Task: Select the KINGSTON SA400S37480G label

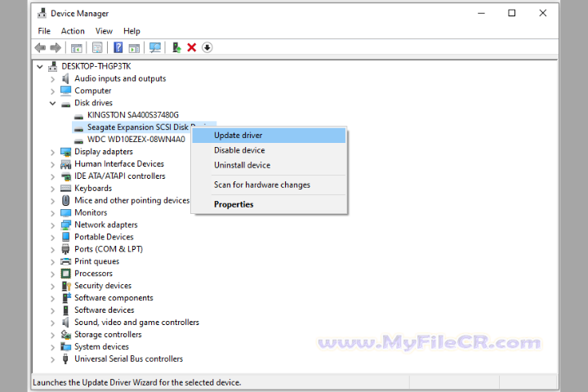Action: pos(133,115)
